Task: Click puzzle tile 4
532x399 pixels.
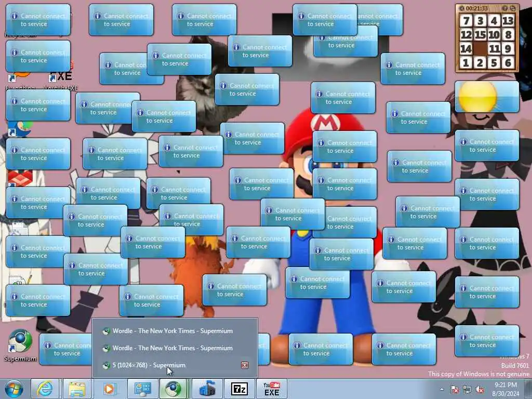Action: (x=494, y=21)
